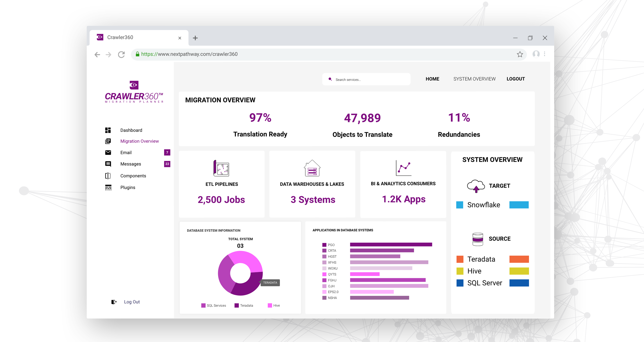Click the Plugins sidebar icon
644x342 pixels.
pos(108,187)
